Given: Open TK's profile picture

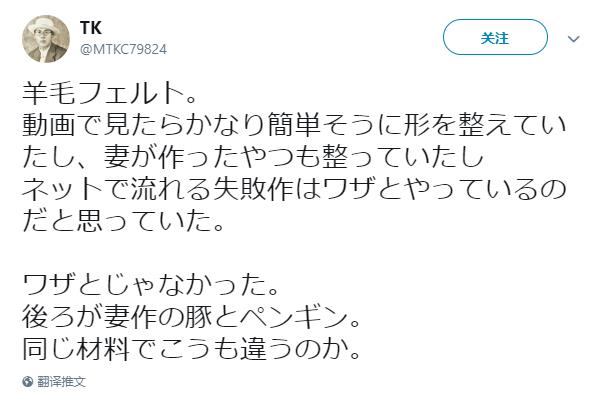Looking at the screenshot, I should coord(46,39).
